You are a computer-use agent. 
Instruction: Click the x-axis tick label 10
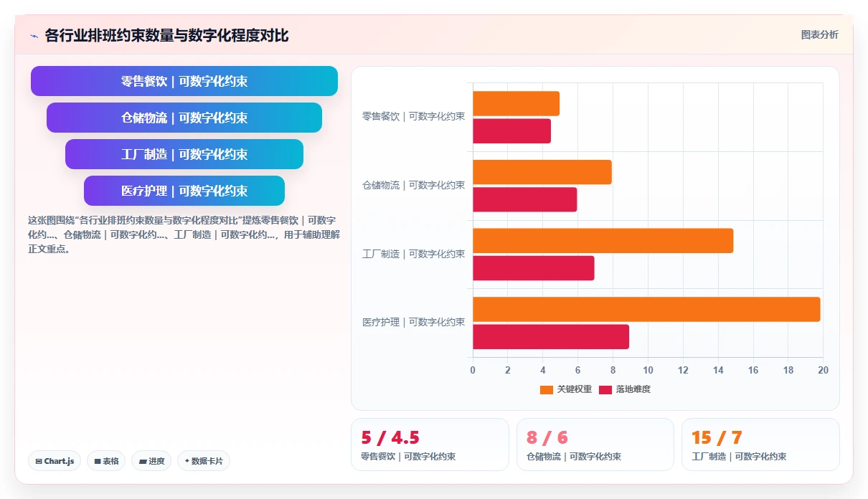648,370
